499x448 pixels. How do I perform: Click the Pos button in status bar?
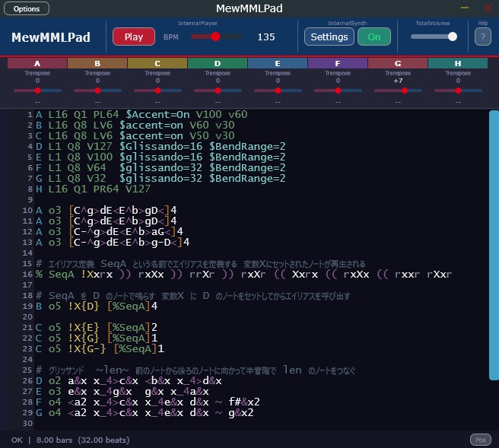481,440
